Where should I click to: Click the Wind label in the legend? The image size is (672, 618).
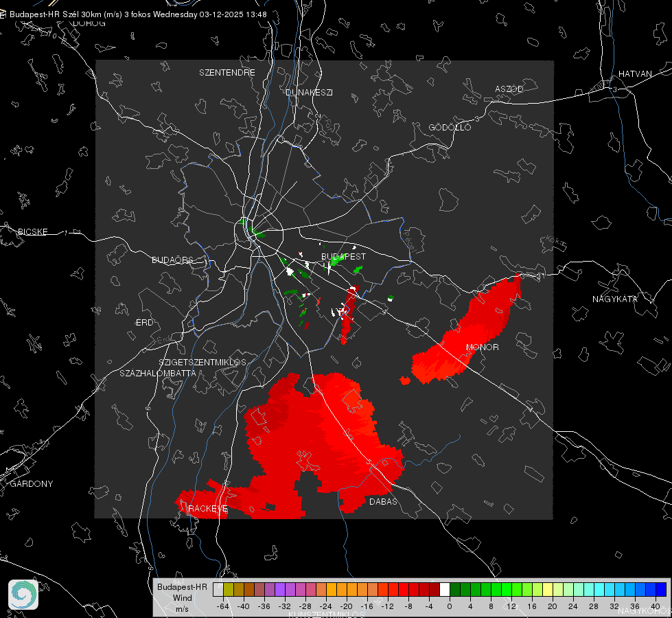click(182, 598)
